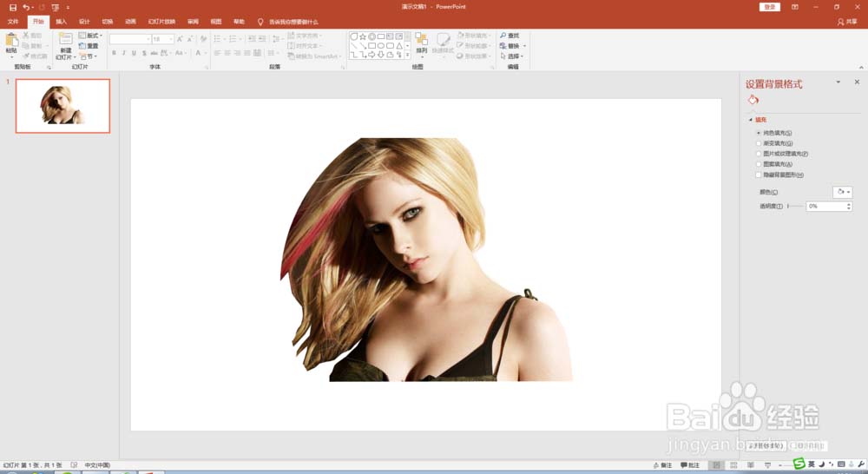Click the Undo arrow icon
868x474 pixels.
(26, 7)
